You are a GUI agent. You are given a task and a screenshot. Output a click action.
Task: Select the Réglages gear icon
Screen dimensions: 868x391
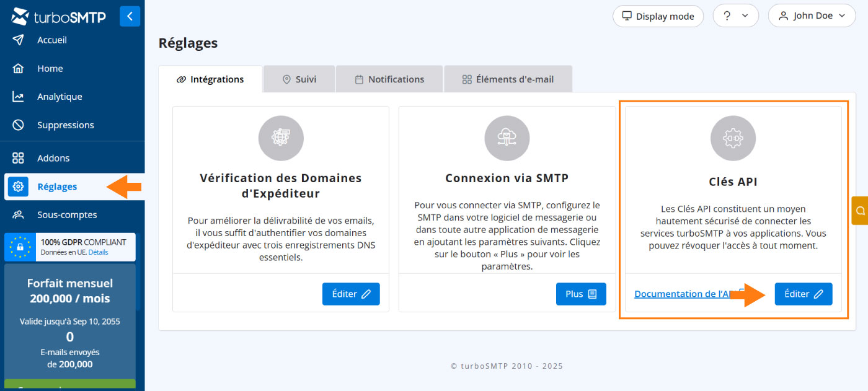pos(19,187)
